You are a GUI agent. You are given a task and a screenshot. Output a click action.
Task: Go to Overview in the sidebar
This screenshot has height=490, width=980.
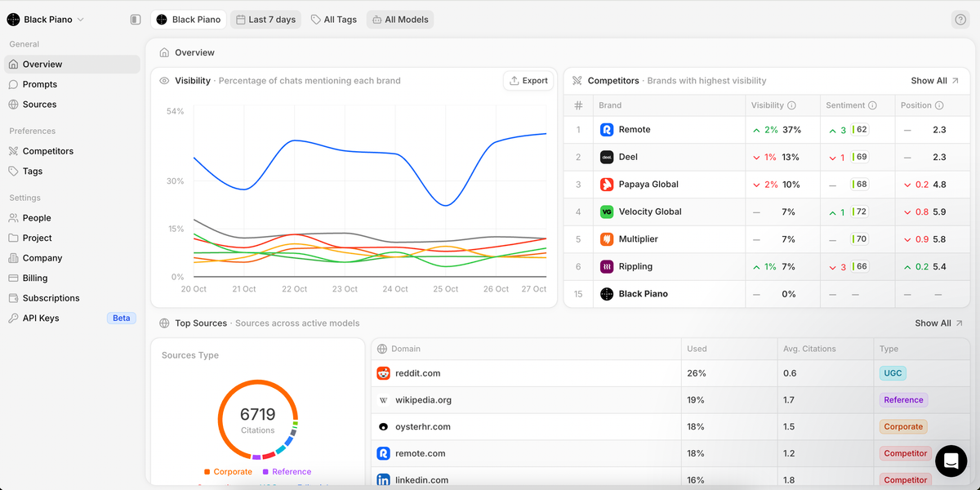pos(72,65)
